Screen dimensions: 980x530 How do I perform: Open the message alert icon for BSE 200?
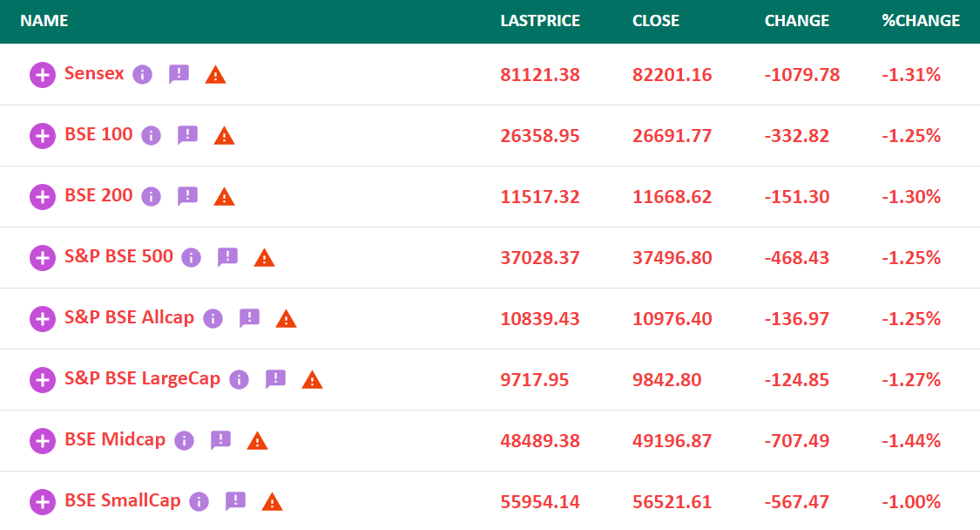(x=187, y=196)
